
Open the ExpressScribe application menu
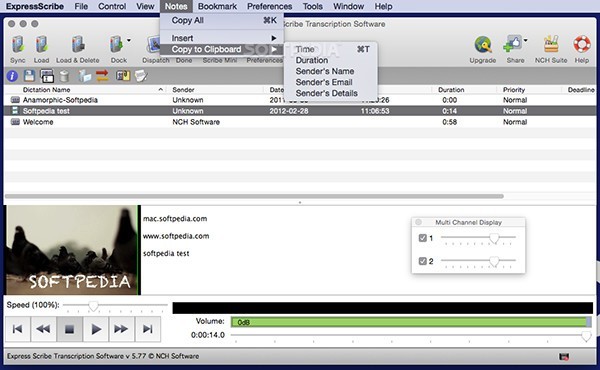click(x=35, y=7)
